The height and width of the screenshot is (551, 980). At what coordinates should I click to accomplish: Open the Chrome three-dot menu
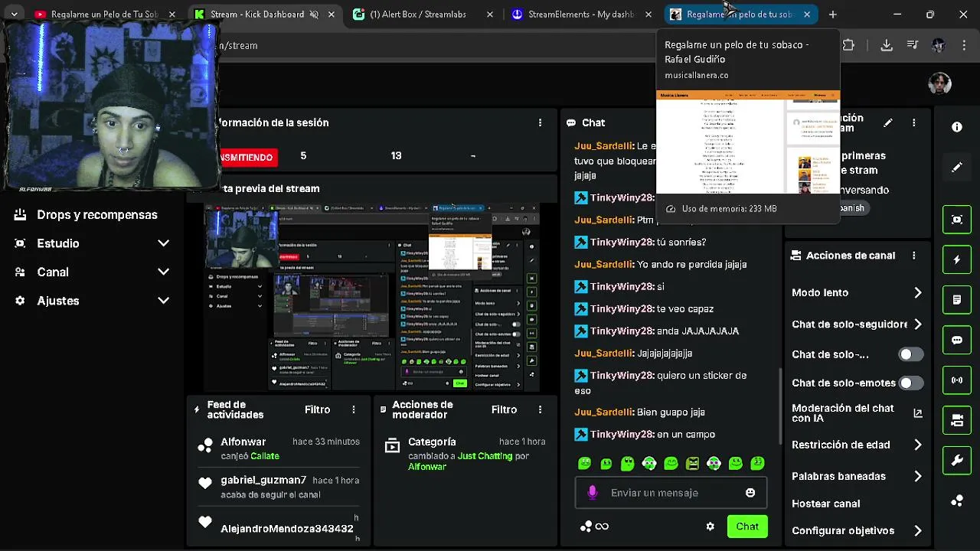(963, 45)
